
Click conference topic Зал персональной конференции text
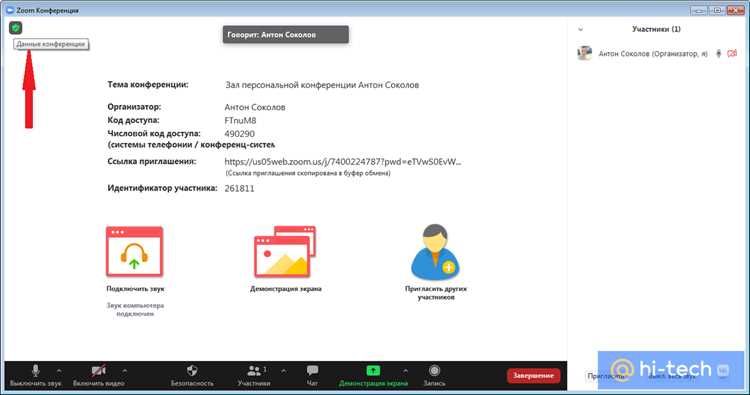pos(322,85)
